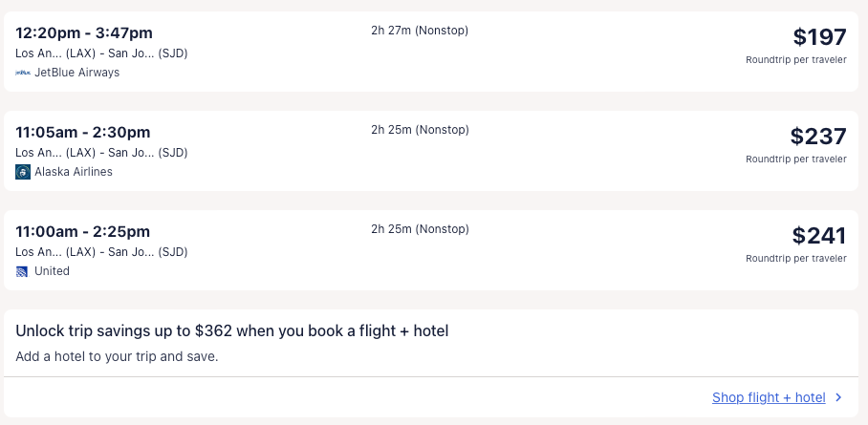Click the JetBlue Airways logo icon

point(23,73)
